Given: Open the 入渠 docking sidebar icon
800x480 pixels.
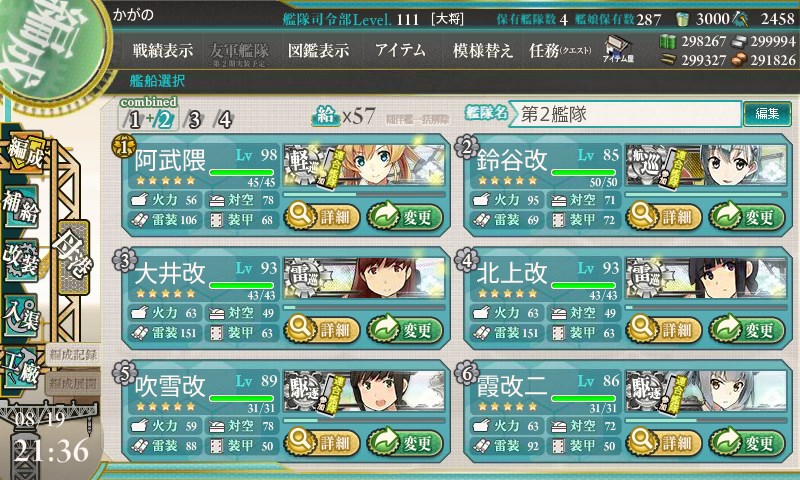Looking at the screenshot, I should 21,315.
